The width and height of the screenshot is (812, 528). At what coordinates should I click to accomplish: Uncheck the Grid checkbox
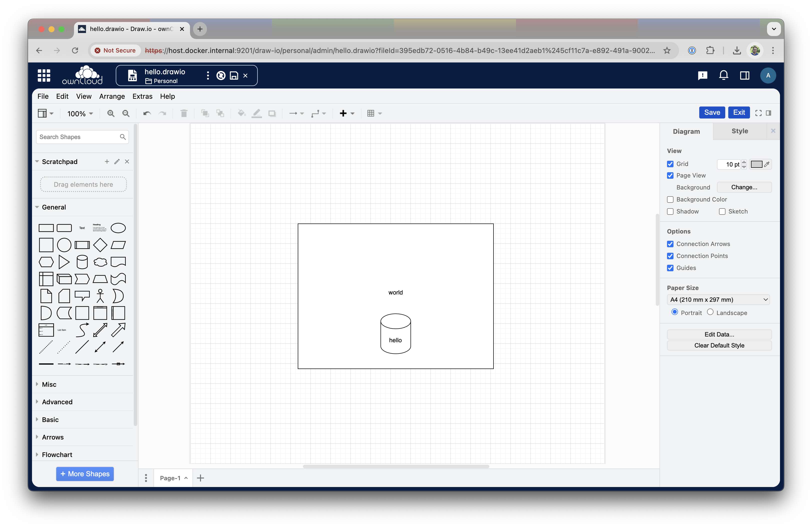(x=670, y=164)
